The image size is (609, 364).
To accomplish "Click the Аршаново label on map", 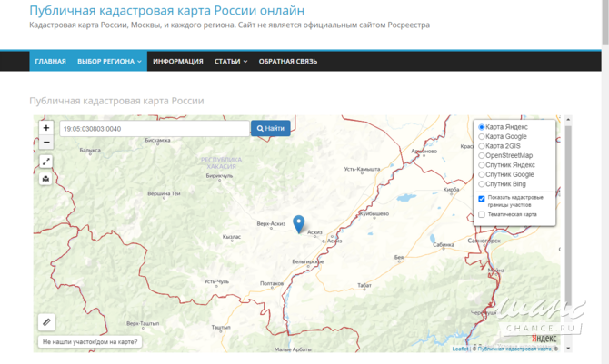I will click(424, 151).
